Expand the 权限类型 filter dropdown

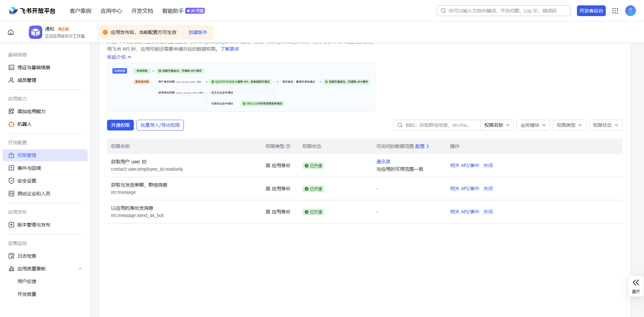[569, 125]
